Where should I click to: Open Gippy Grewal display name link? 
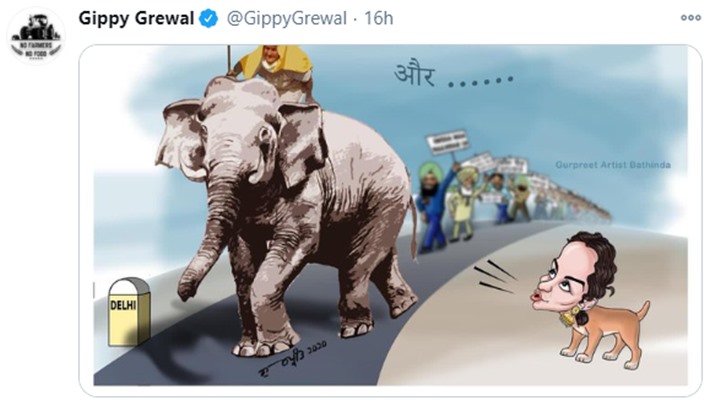click(136, 18)
